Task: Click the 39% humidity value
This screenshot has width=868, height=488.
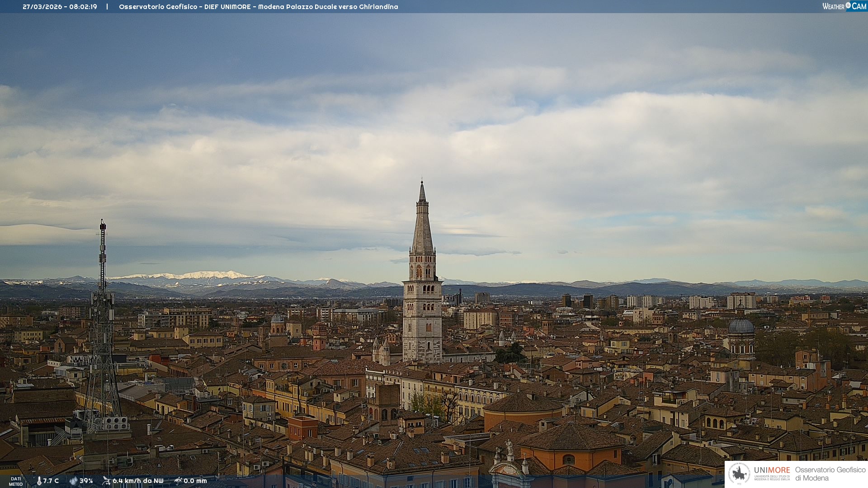Action: pyautogui.click(x=86, y=481)
